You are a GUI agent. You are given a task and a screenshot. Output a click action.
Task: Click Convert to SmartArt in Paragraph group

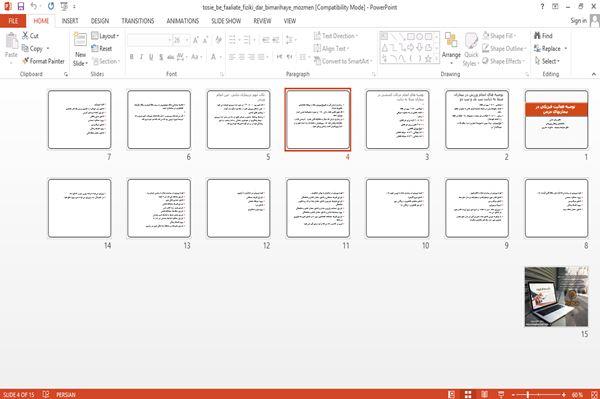[x=343, y=61]
